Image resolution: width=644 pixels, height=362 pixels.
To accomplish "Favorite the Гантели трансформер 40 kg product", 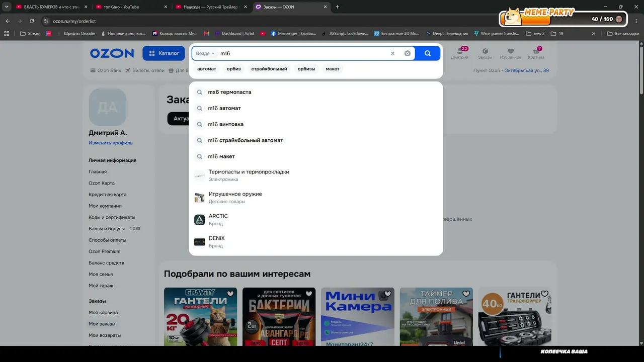I will point(544,294).
